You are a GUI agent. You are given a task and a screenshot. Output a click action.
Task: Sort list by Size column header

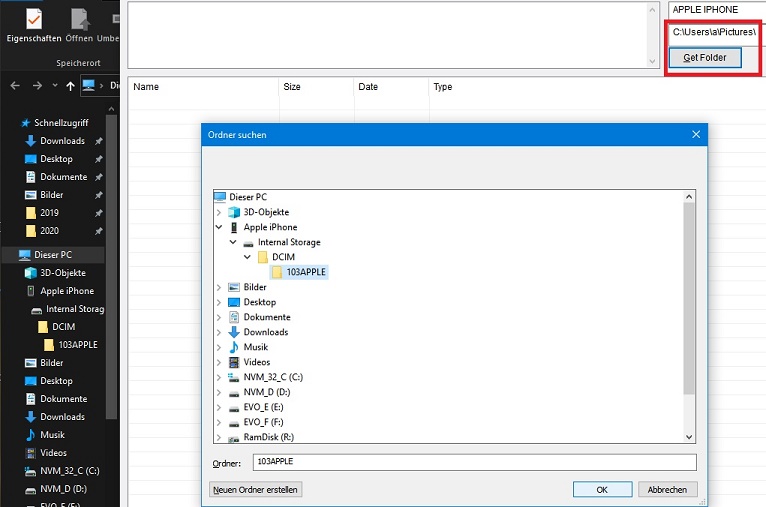point(316,86)
